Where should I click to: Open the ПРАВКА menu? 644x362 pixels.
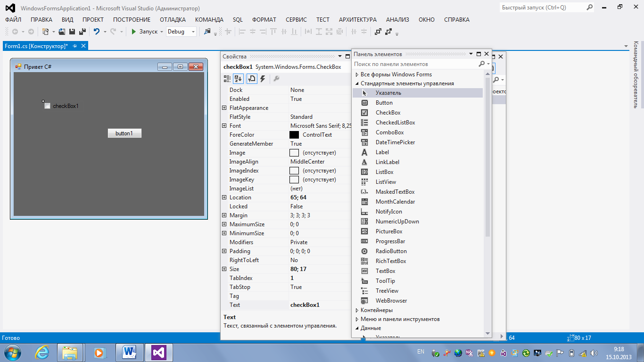[41, 20]
